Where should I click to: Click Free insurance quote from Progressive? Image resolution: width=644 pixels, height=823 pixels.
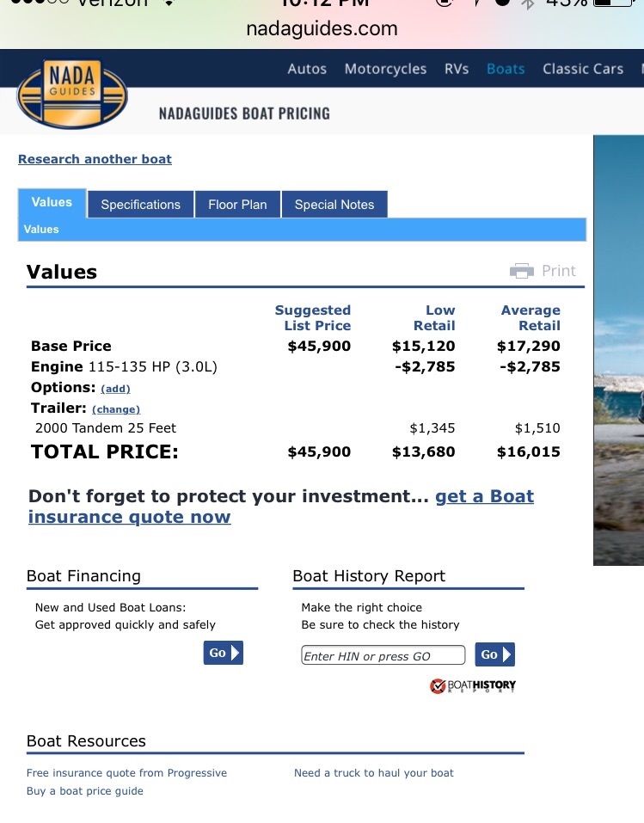(x=126, y=772)
